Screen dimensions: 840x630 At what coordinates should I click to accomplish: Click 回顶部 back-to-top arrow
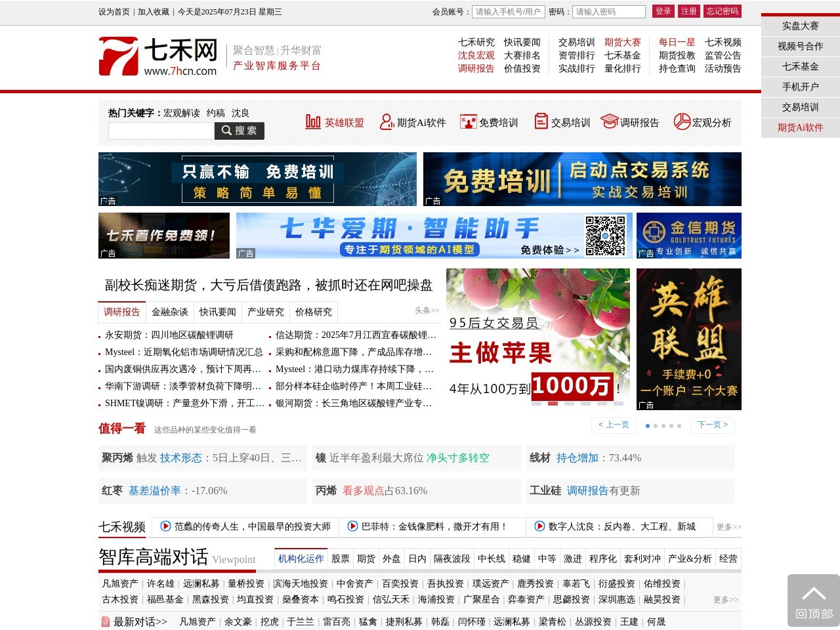(814, 600)
